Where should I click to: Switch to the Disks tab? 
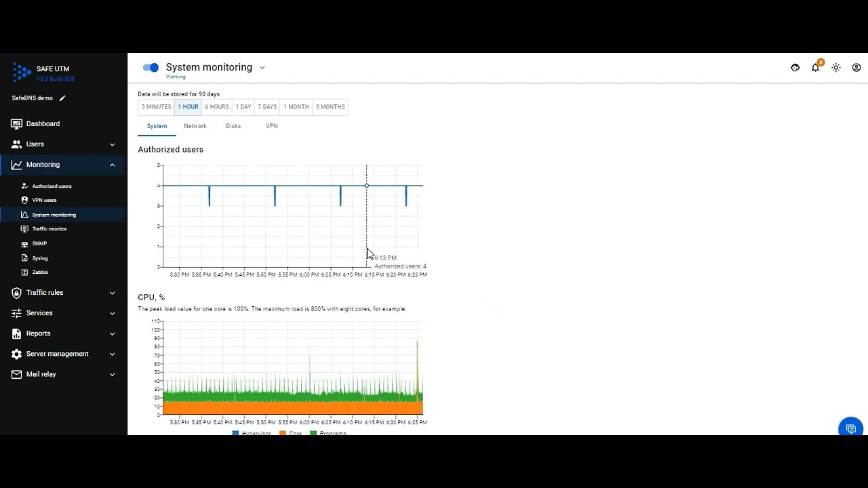click(x=233, y=126)
